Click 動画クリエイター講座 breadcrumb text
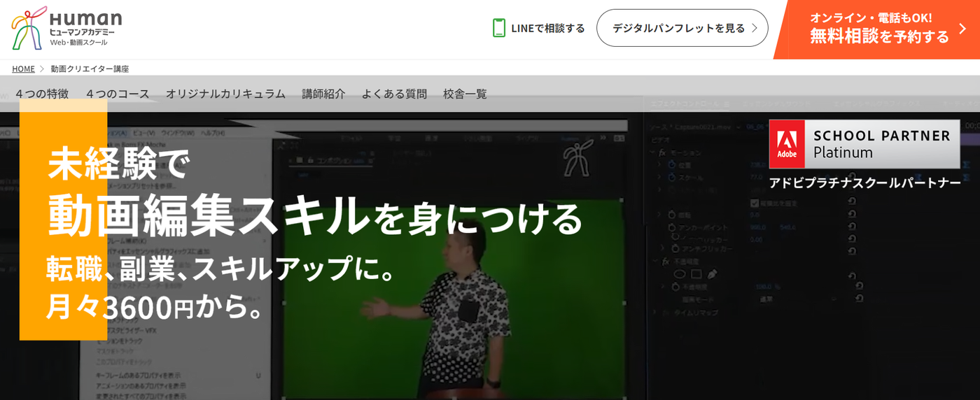This screenshot has height=400, width=980. pos(90,69)
